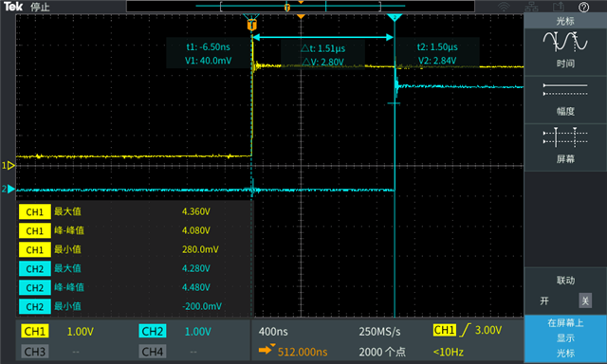Toggle the CH4 channel badge

coord(152,352)
